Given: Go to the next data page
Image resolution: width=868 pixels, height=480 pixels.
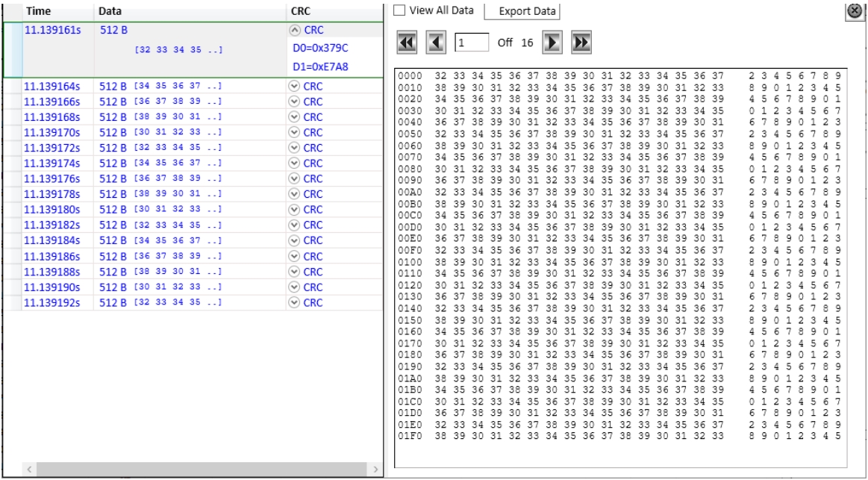Looking at the screenshot, I should coord(552,43).
